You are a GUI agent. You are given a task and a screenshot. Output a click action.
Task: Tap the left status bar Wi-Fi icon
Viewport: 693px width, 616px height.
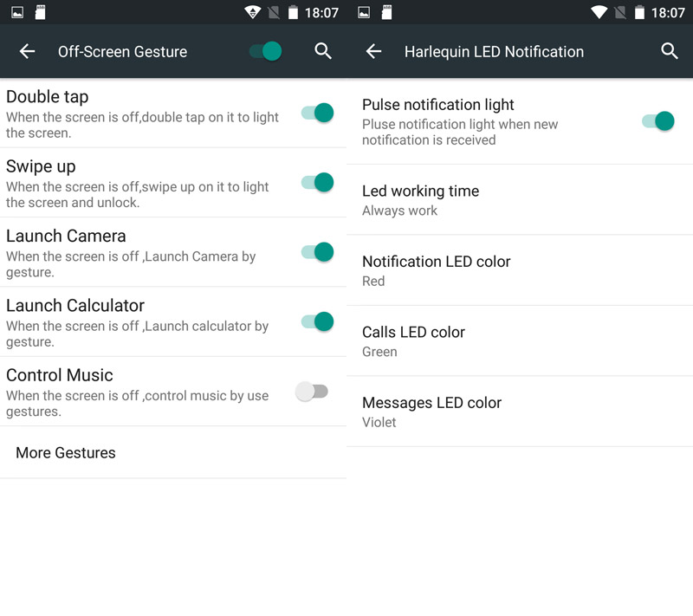coord(253,13)
